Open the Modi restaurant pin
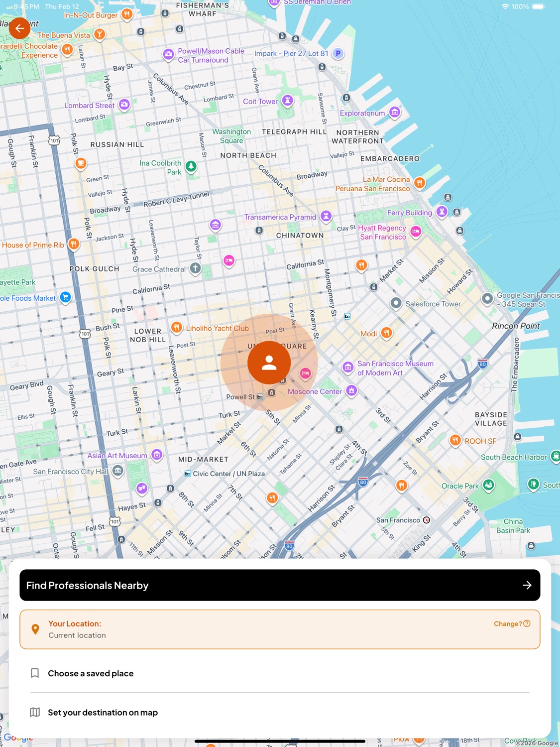The width and height of the screenshot is (560, 747). click(x=386, y=333)
